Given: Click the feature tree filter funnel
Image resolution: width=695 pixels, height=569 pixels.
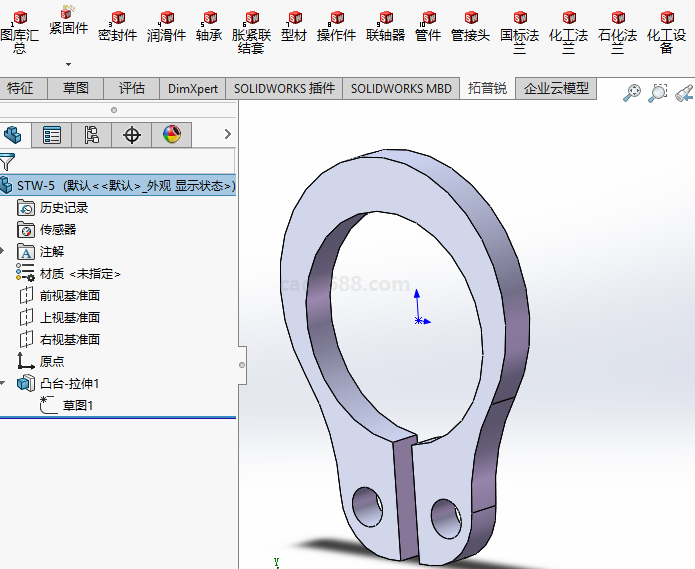Looking at the screenshot, I should click(x=8, y=161).
